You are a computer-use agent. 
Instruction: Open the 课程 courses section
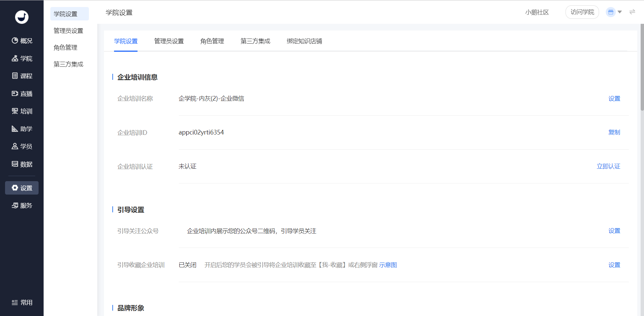[22, 76]
